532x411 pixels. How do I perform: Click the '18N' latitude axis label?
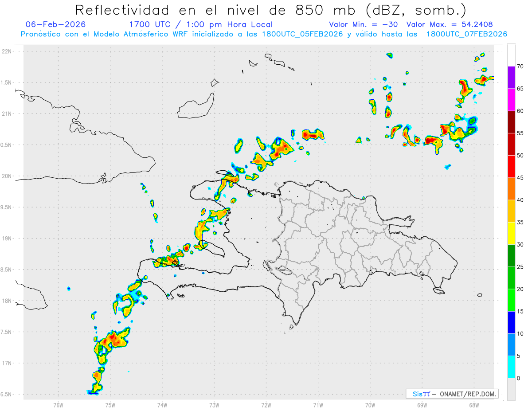pyautogui.click(x=7, y=301)
